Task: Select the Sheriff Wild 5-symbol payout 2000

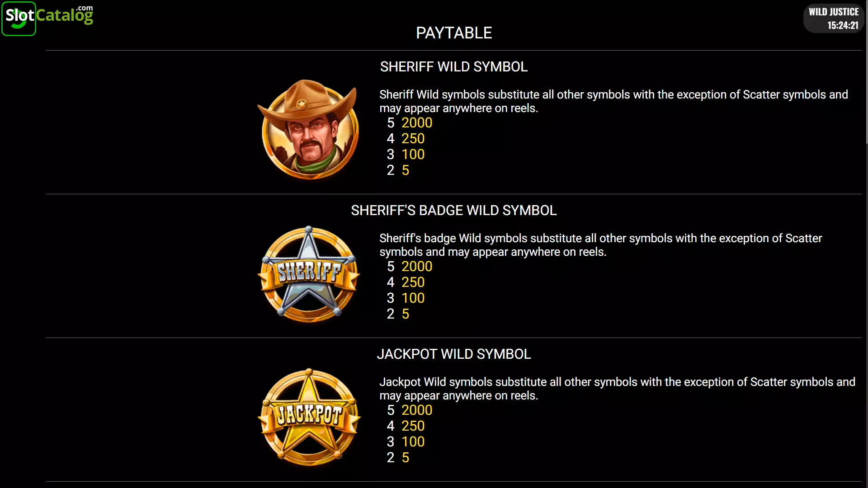Action: (417, 123)
